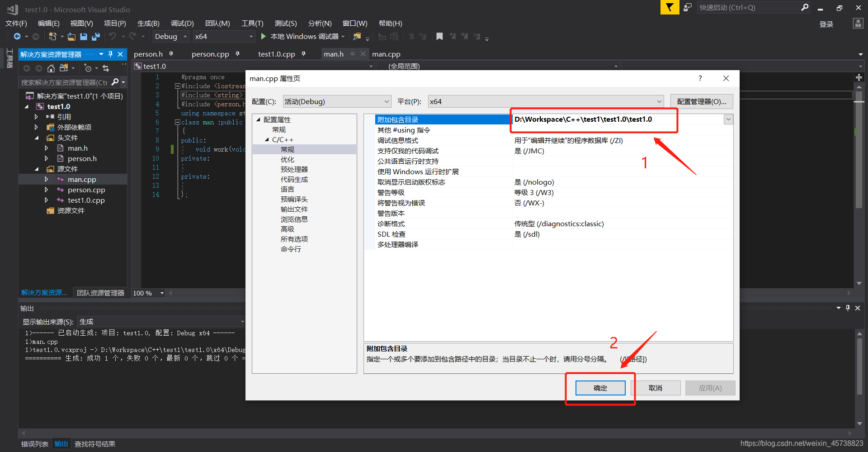Click the save all files icon
Viewport: 868px width, 452px height.
click(96, 37)
